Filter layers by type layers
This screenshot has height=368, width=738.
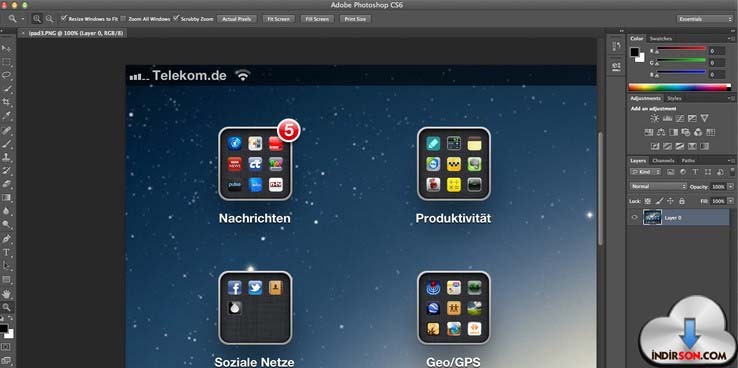695,172
